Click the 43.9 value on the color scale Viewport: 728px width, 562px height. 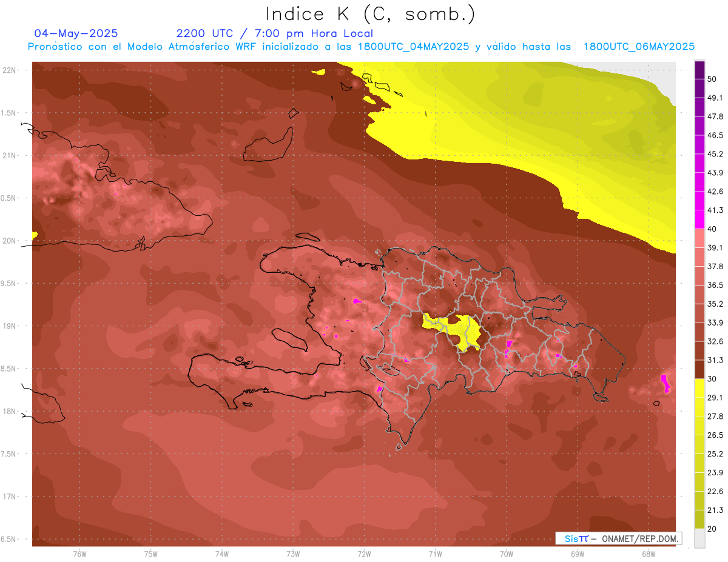715,173
